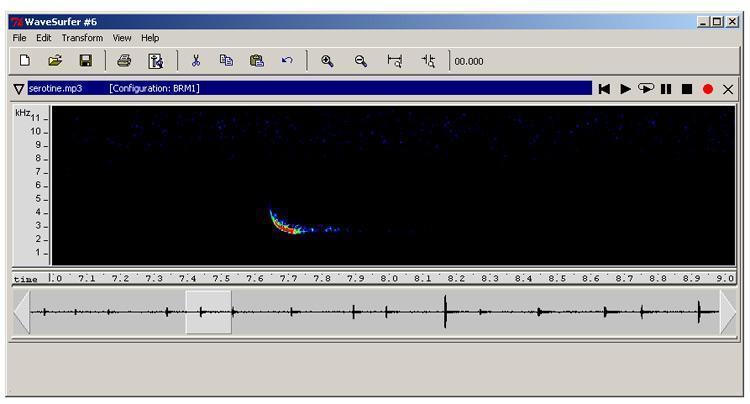Click the New file icon
Screen dimensions: 750x404
tap(25, 61)
